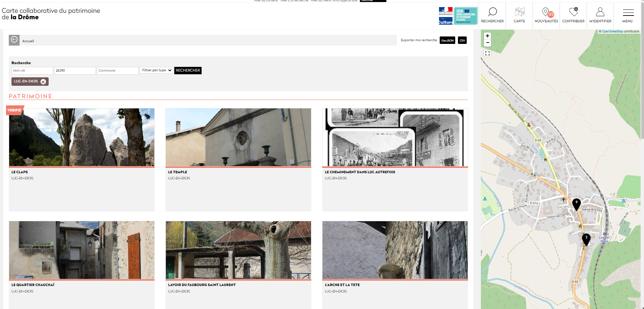Click the L'ARCHE ET LA TETE title
This screenshot has width=644, height=309.
click(342, 285)
